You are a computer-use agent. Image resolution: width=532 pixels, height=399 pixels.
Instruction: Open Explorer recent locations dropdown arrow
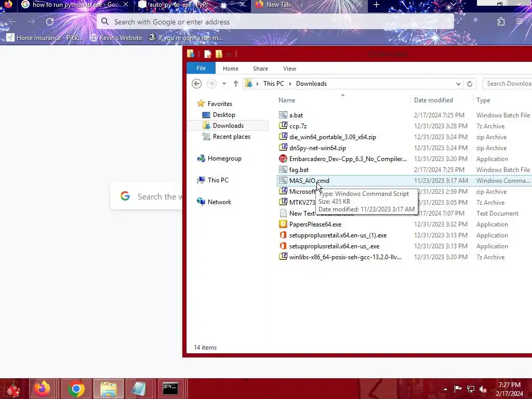click(224, 84)
